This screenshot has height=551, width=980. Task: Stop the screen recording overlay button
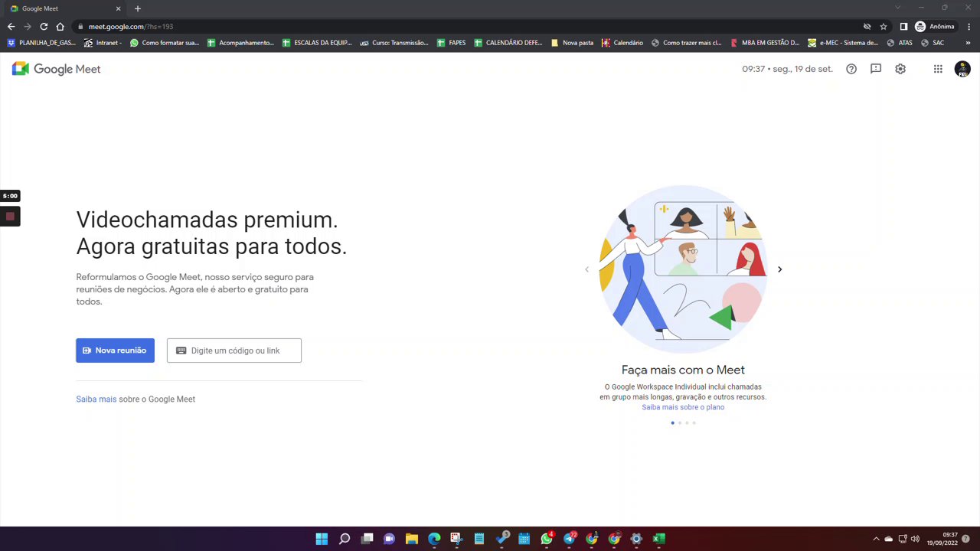click(x=10, y=217)
